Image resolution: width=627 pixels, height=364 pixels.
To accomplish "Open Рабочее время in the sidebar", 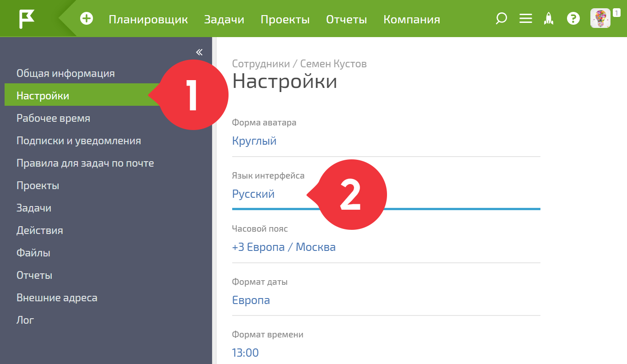I will [x=53, y=118].
